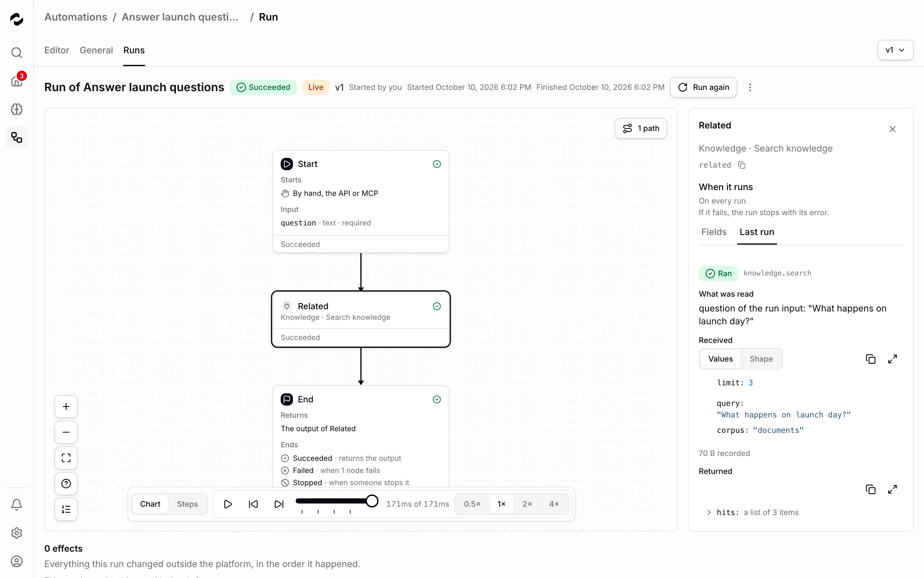Open the search icon in the sidebar

(16, 52)
